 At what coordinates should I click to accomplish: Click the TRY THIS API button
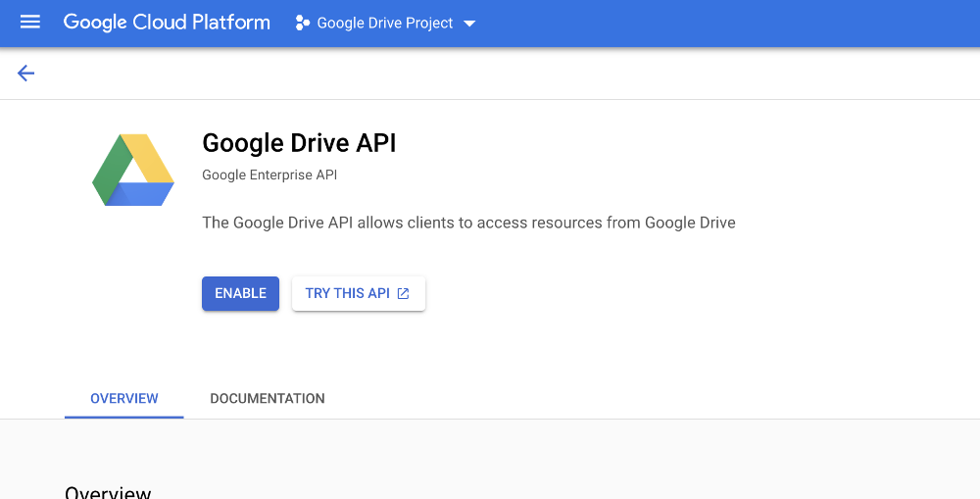(x=359, y=293)
